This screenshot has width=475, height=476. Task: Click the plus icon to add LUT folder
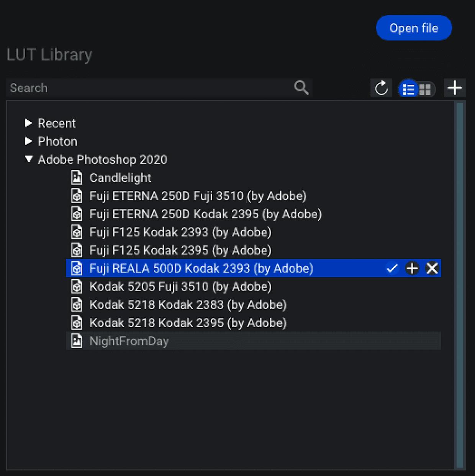pos(455,88)
